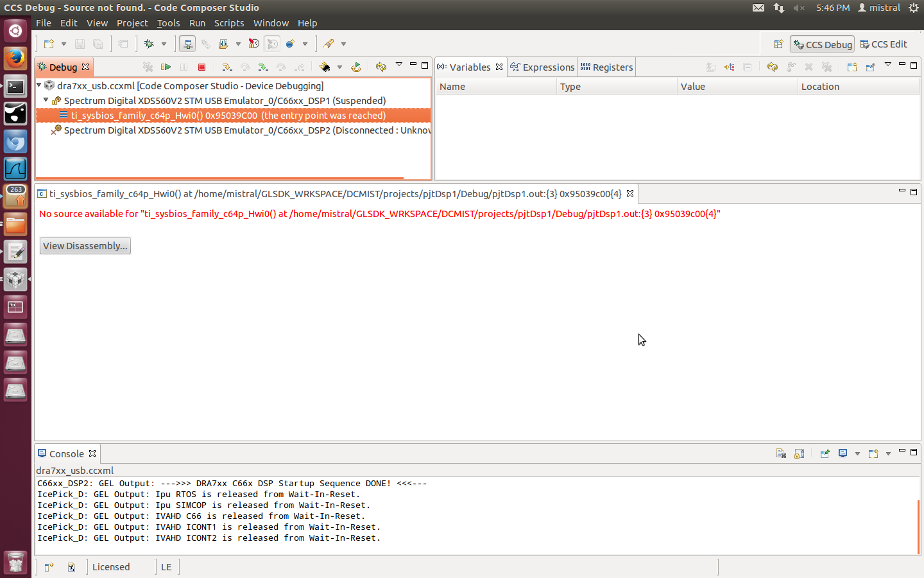This screenshot has width=924, height=578.
Task: Switch to the Expressions tab
Action: 543,67
